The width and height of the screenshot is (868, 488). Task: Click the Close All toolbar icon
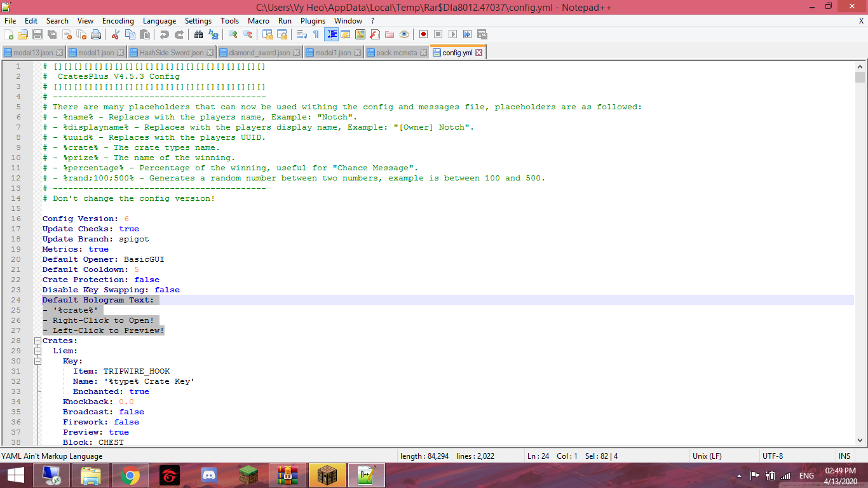(x=81, y=34)
